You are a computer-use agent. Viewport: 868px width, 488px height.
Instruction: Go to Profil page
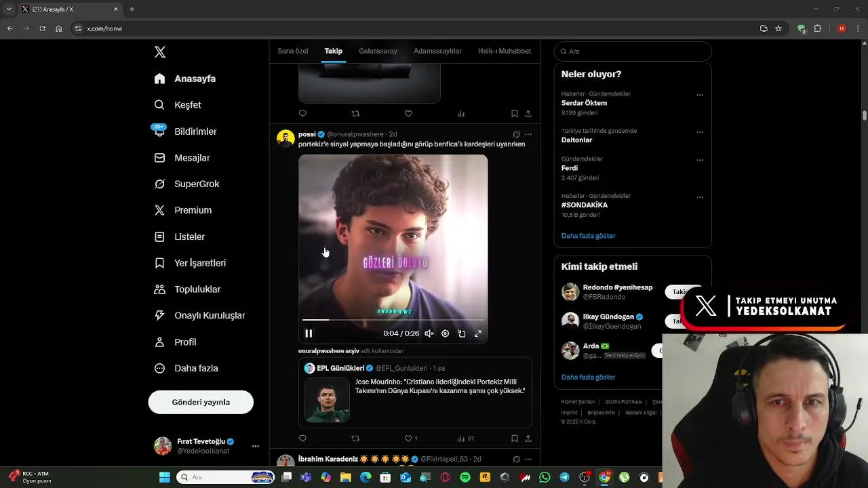(175, 342)
